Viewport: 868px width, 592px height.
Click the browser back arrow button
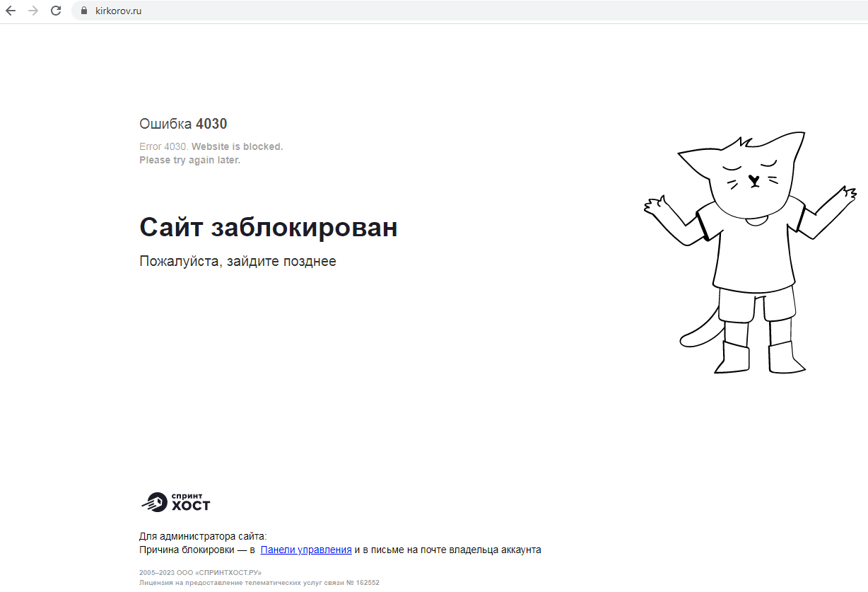[x=11, y=11]
